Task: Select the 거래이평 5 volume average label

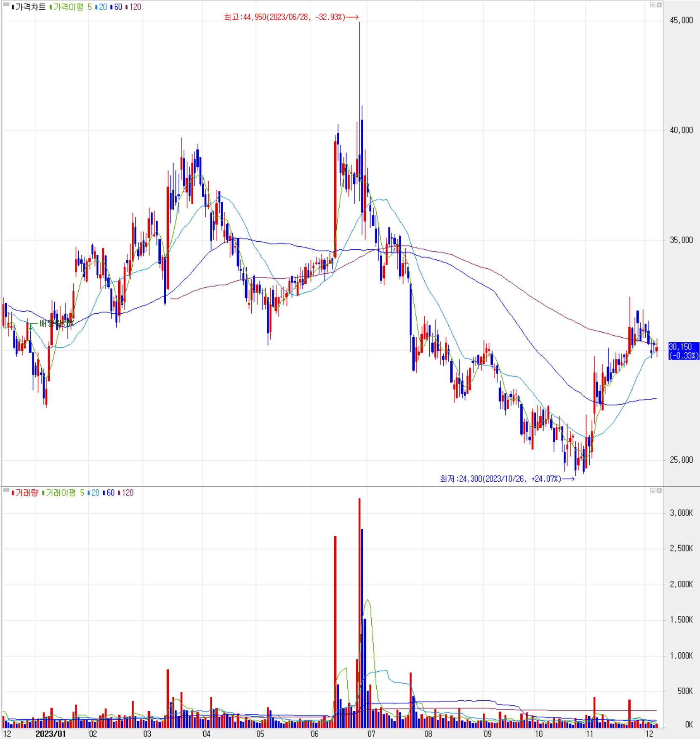Action: click(x=65, y=493)
